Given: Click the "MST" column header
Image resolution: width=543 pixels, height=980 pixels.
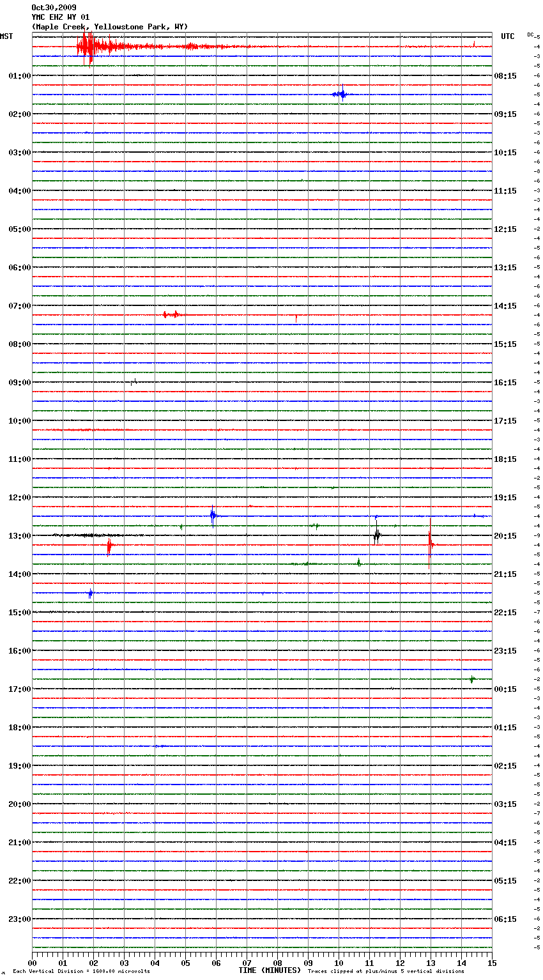Looking at the screenshot, I should click(x=6, y=36).
